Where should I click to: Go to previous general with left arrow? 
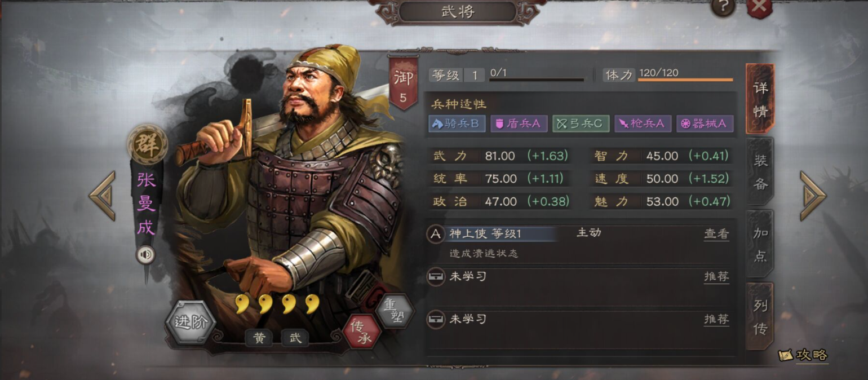[x=102, y=196]
